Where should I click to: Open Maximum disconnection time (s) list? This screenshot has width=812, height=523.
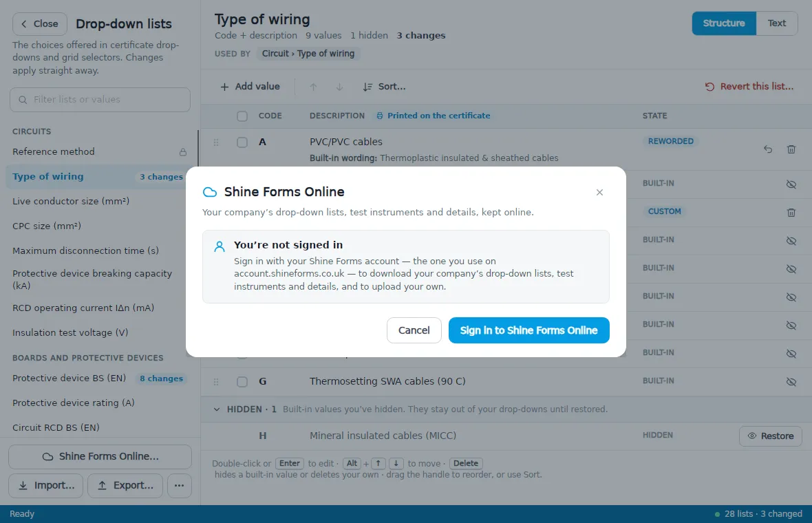tap(99, 250)
